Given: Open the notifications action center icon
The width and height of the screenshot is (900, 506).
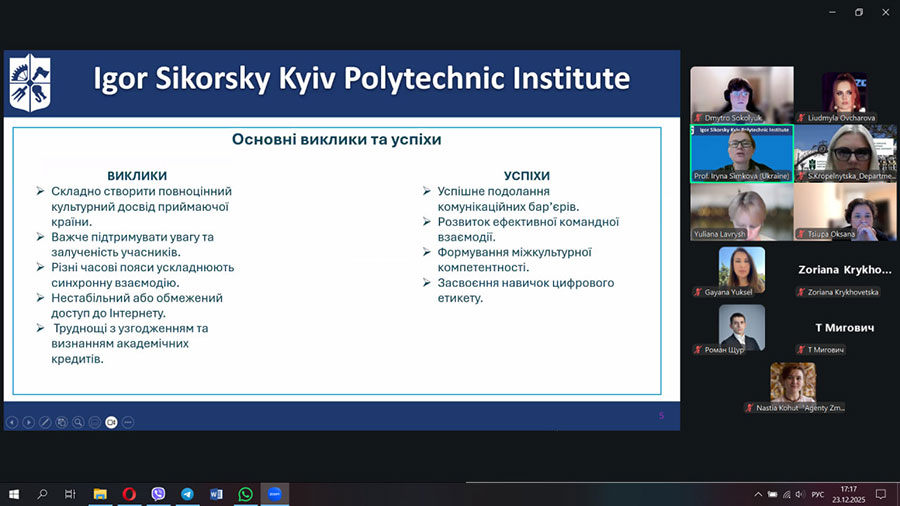Looking at the screenshot, I should click(x=881, y=494).
